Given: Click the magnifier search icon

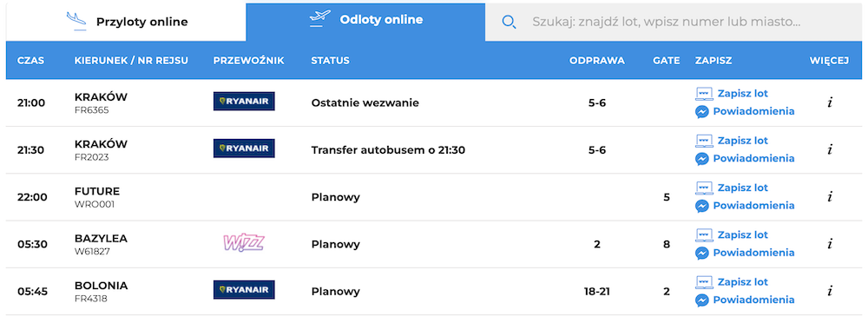Looking at the screenshot, I should [x=509, y=22].
